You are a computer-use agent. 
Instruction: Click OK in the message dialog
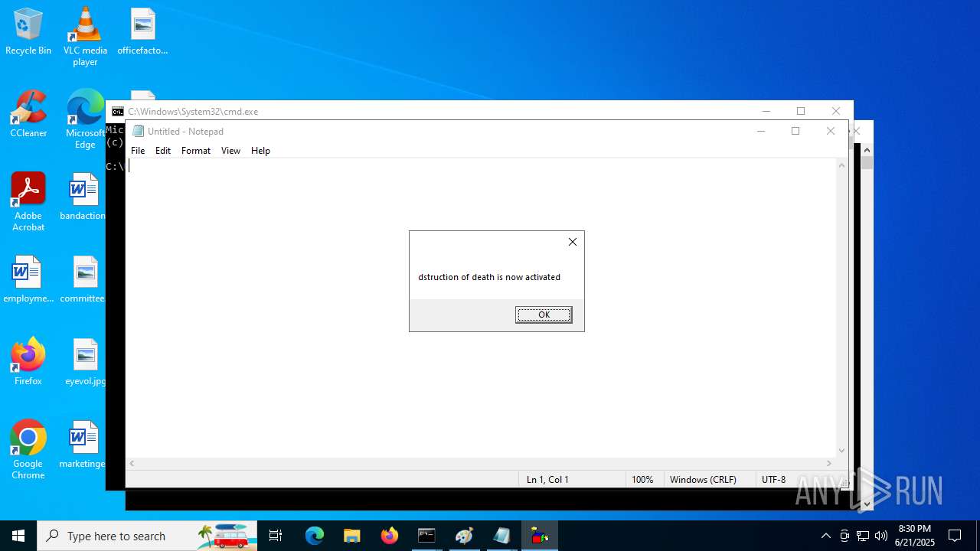tap(544, 315)
